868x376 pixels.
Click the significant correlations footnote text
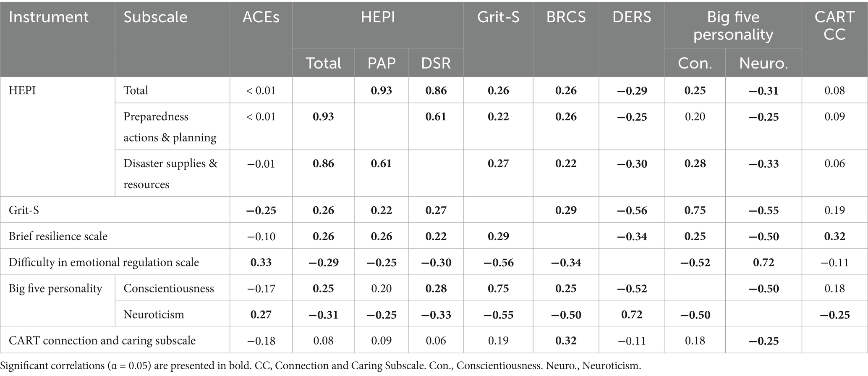click(321, 366)
